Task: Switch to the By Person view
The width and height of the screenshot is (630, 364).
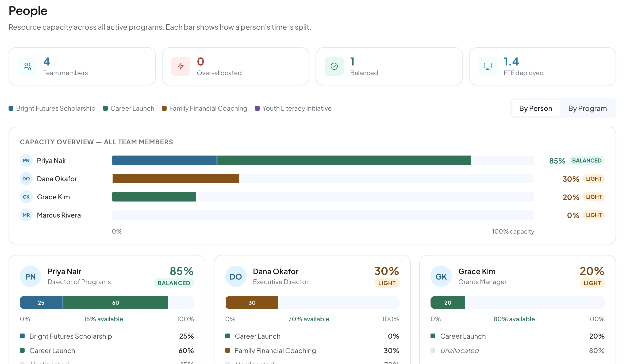Action: click(x=536, y=108)
